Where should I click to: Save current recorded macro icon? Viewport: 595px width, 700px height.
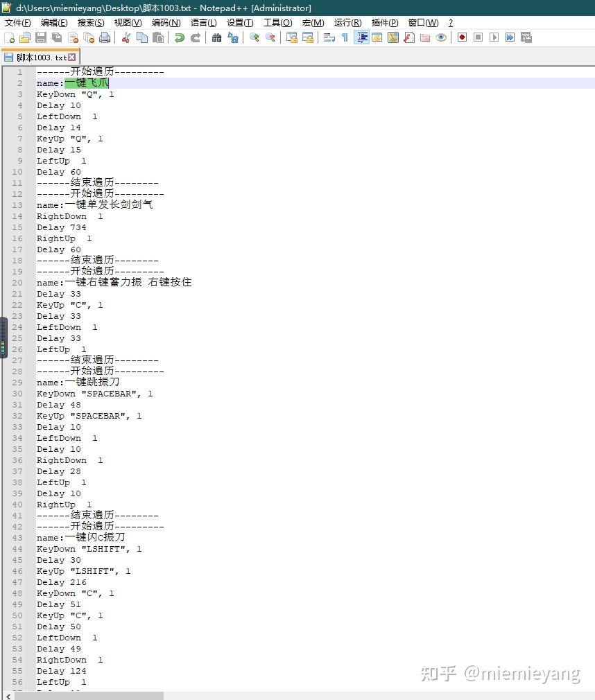click(x=526, y=38)
